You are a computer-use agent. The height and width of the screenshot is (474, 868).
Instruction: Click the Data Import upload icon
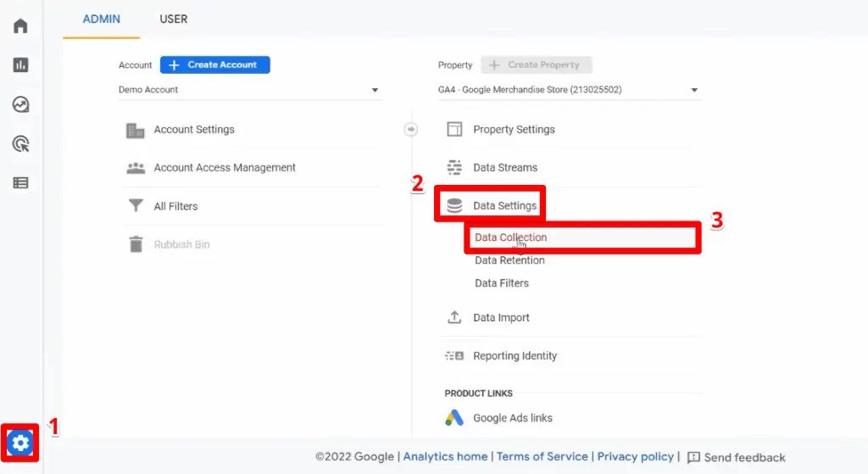tap(454, 317)
